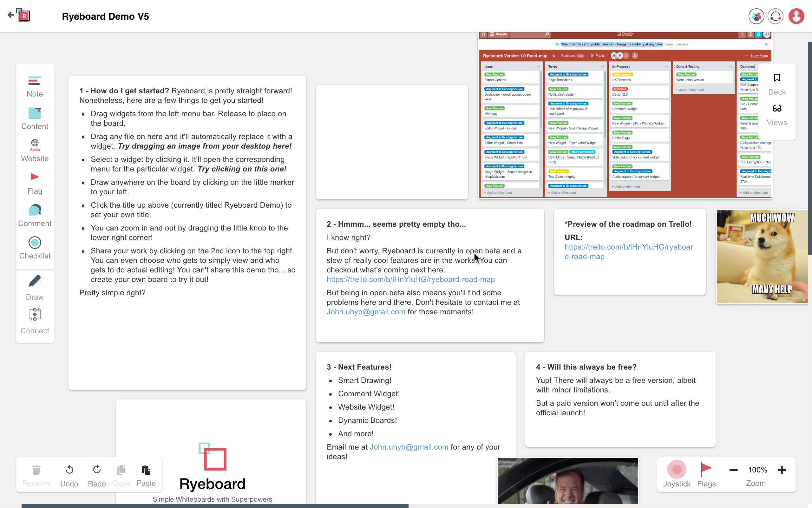Zoom out with the minus button

733,470
